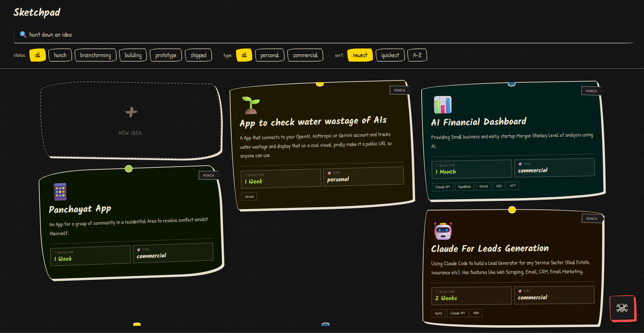Click the Vercel tag on water wastage card
This screenshot has width=644, height=333.
click(249, 197)
